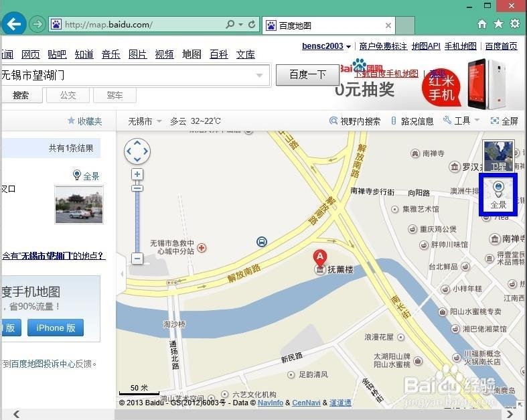The width and height of the screenshot is (527, 420).
Task: Toggle 路况信息 traffic info
Action: click(412, 121)
